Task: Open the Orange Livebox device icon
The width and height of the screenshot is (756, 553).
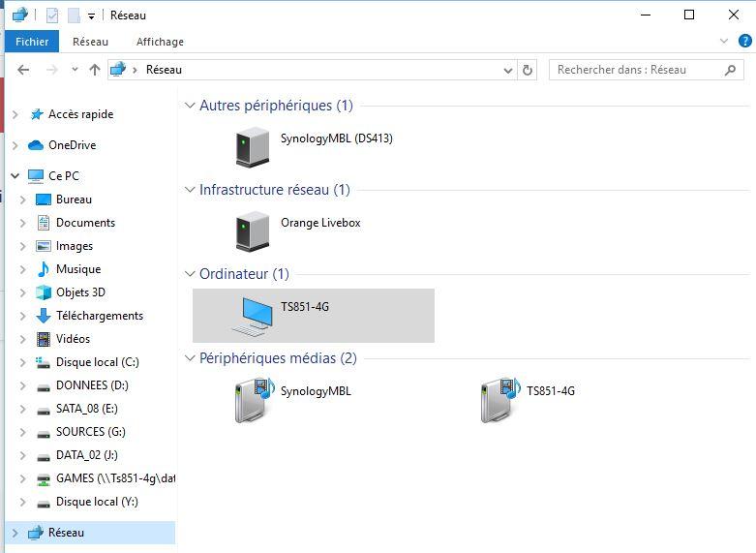Action: pos(253,231)
